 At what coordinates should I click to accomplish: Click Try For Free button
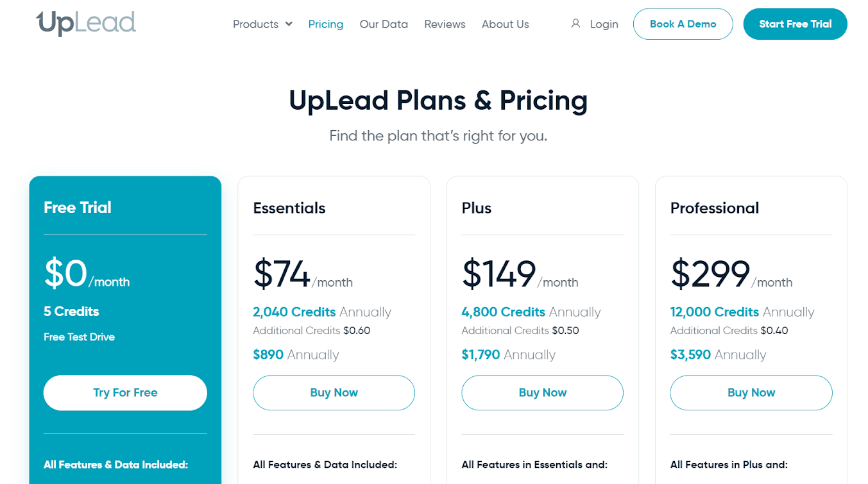coord(125,392)
